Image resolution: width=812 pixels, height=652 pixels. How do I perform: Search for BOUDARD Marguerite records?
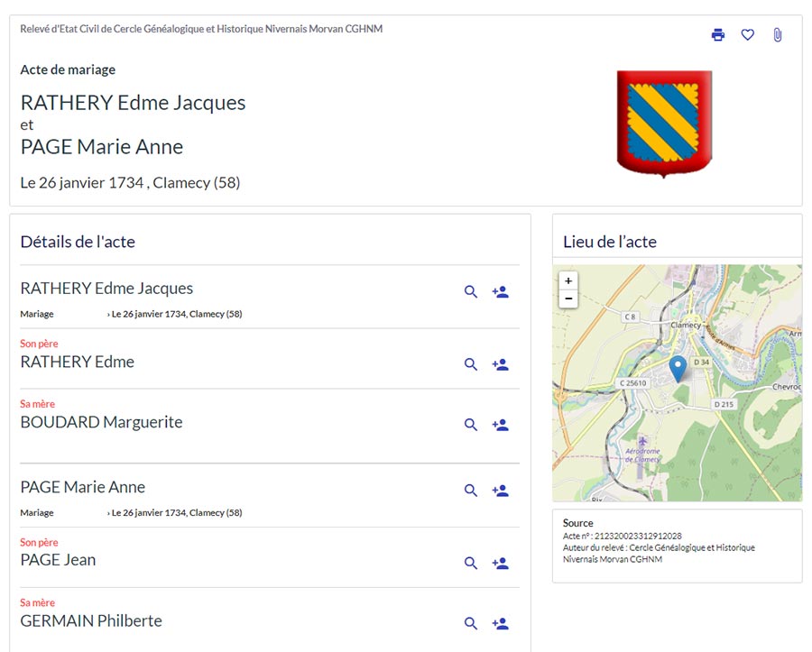pyautogui.click(x=470, y=425)
